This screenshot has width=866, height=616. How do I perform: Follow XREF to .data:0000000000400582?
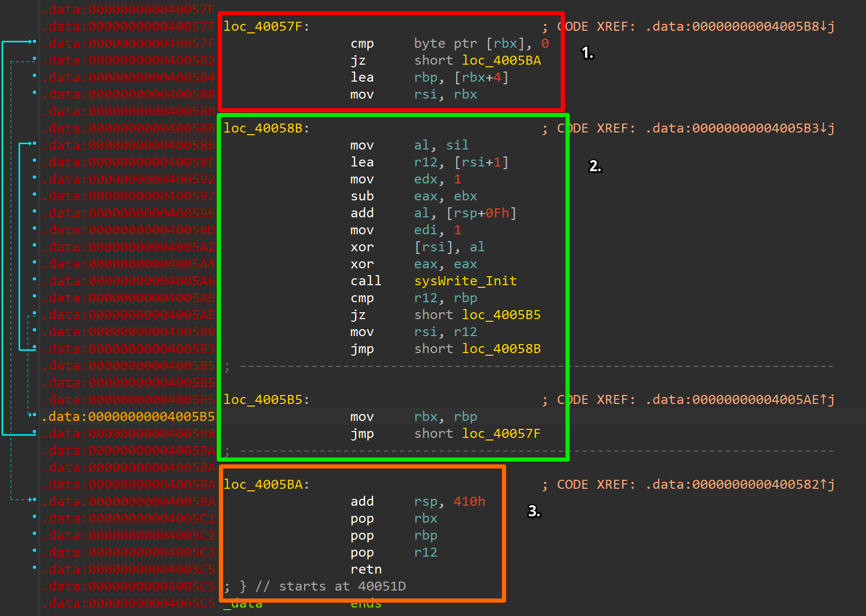tap(740, 485)
